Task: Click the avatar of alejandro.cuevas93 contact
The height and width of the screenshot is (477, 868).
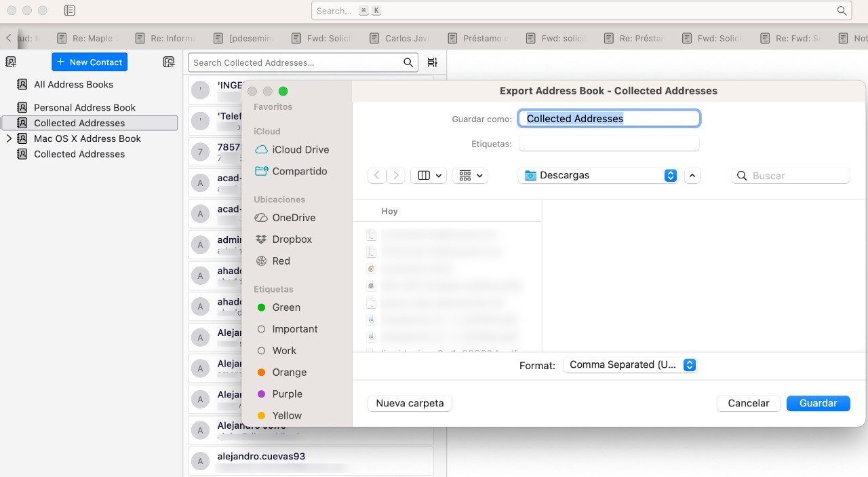Action: coord(200,461)
